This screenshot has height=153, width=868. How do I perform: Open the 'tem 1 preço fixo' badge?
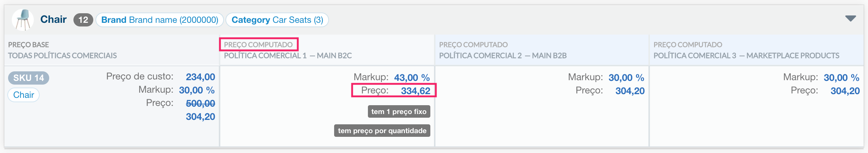tap(399, 112)
